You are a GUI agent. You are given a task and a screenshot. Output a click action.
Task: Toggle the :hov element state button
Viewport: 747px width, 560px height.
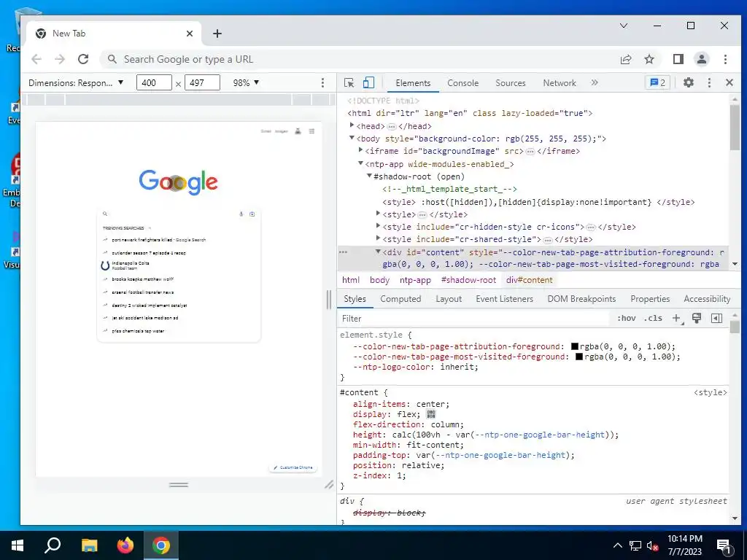[627, 319]
